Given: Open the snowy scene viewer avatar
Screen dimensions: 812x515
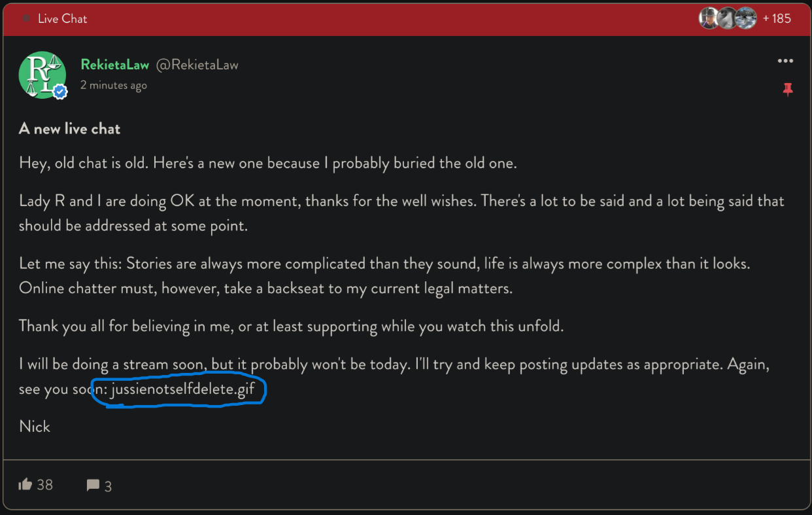Looking at the screenshot, I should coord(746,18).
